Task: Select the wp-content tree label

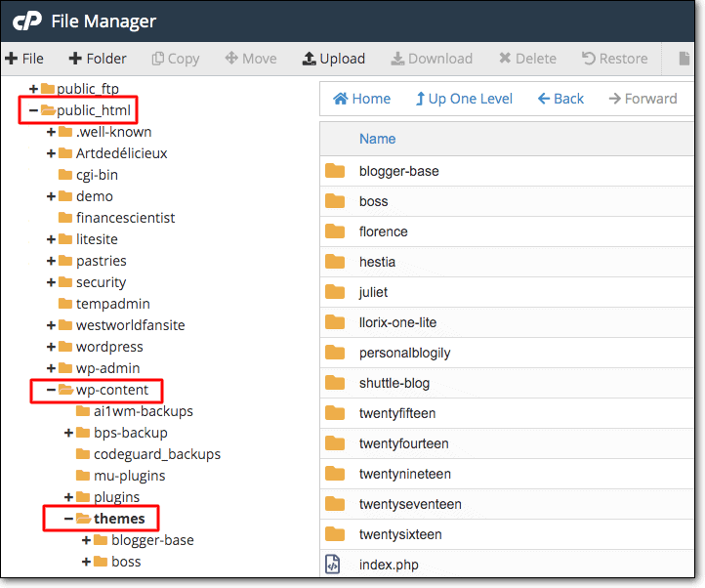Action: pos(112,390)
